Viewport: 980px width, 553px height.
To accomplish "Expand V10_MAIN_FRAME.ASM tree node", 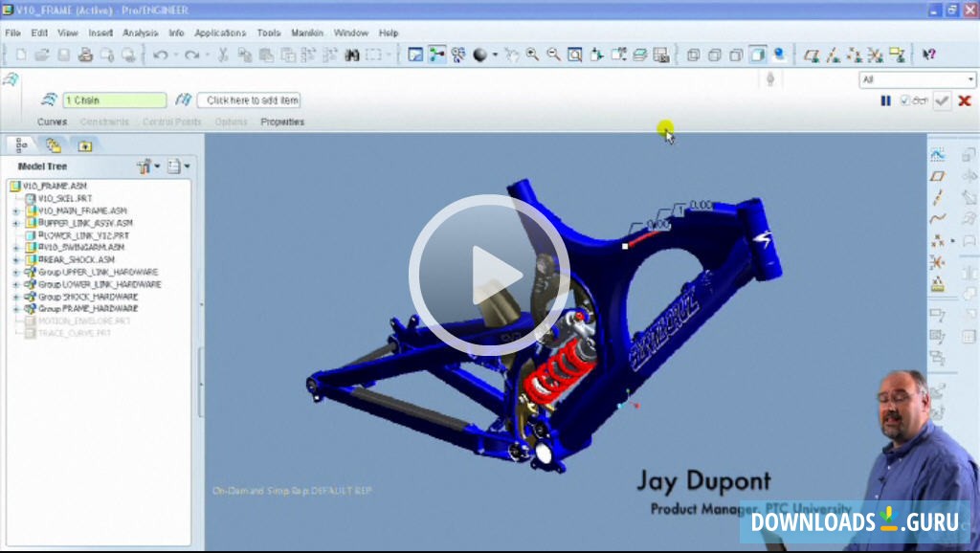I will point(16,211).
